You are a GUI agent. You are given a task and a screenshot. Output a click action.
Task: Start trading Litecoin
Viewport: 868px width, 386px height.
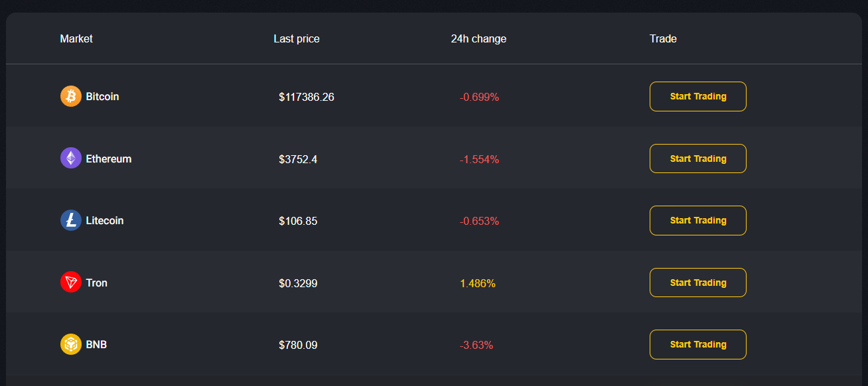coord(698,220)
